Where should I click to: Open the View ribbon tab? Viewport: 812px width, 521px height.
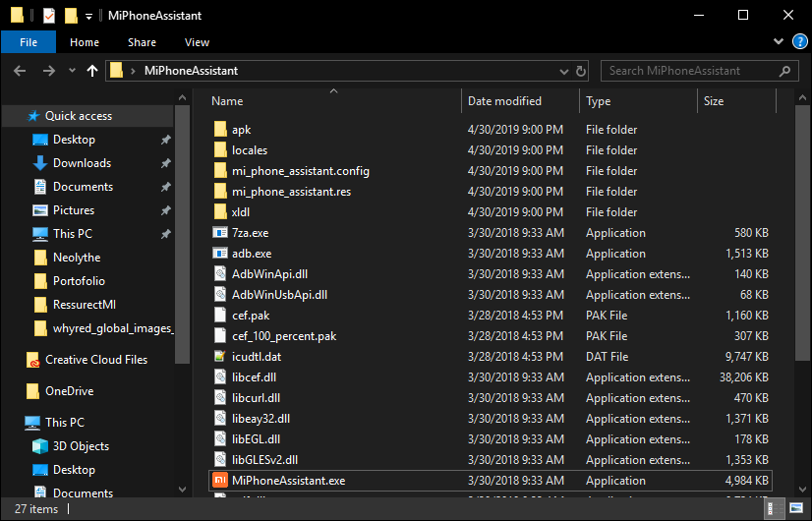pos(197,42)
